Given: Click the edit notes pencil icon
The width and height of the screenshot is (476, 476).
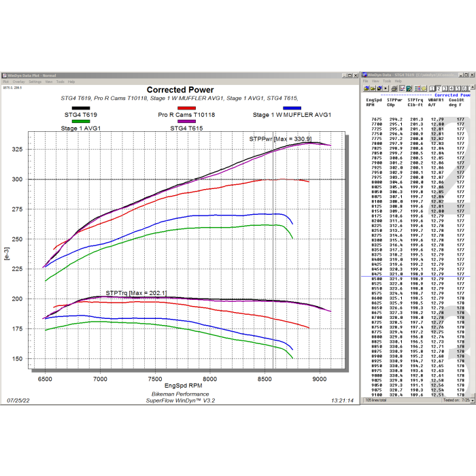Looking at the screenshot, I should coord(409,88).
